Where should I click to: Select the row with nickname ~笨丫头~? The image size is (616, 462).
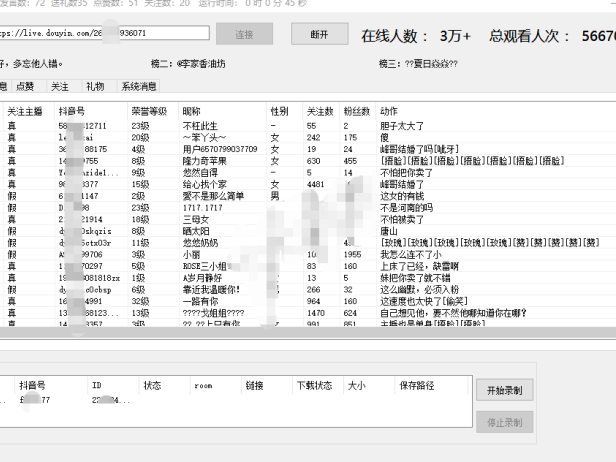coord(308,138)
